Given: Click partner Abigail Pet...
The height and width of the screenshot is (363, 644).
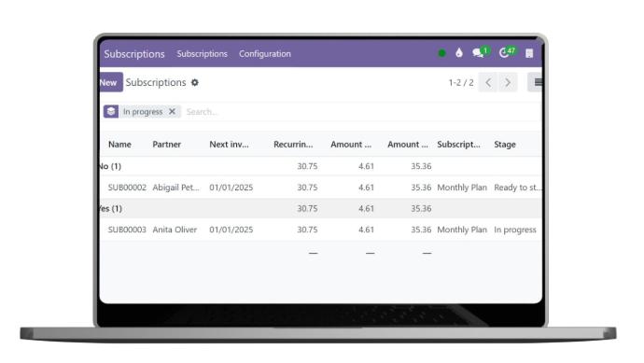Looking at the screenshot, I should 175,188.
